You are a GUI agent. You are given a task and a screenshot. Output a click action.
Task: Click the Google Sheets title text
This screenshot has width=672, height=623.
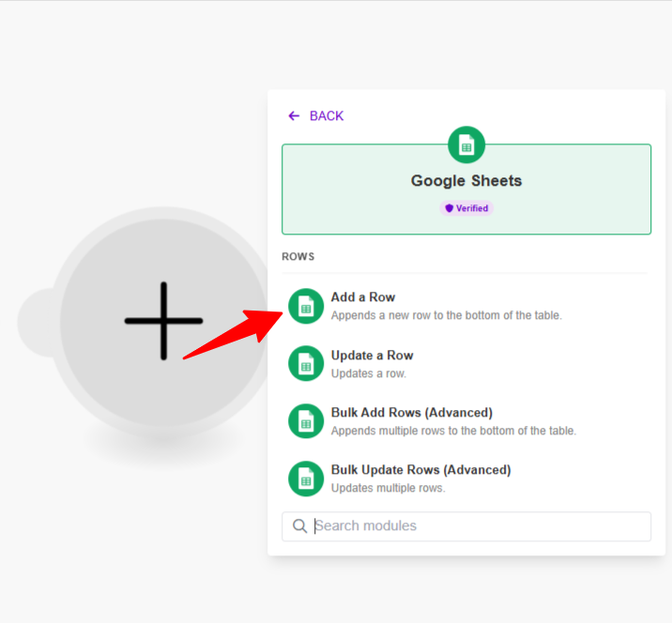pyautogui.click(x=466, y=181)
